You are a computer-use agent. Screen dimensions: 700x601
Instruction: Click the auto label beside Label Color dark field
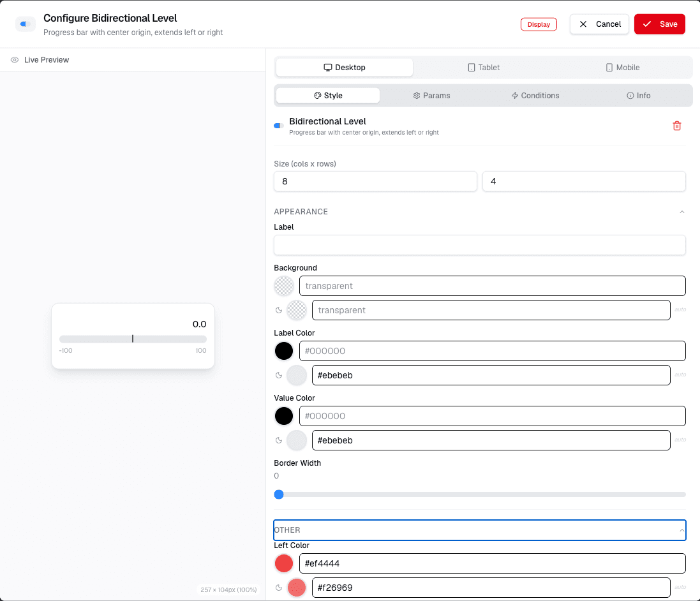click(680, 375)
